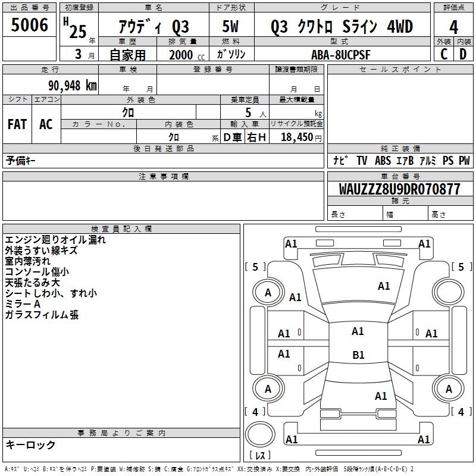476x476 pixels.
Task: Select the PW equipment entry
Action: 464,160
